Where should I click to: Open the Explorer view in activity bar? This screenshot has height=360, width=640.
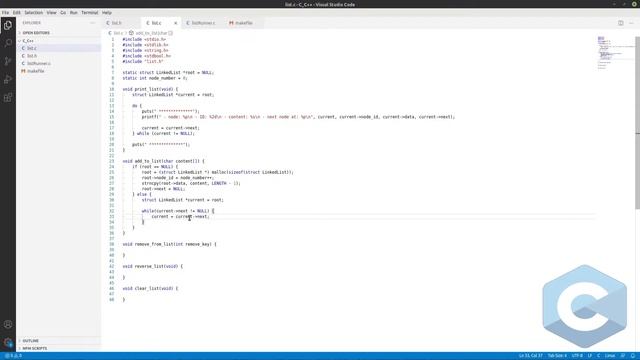tap(8, 25)
